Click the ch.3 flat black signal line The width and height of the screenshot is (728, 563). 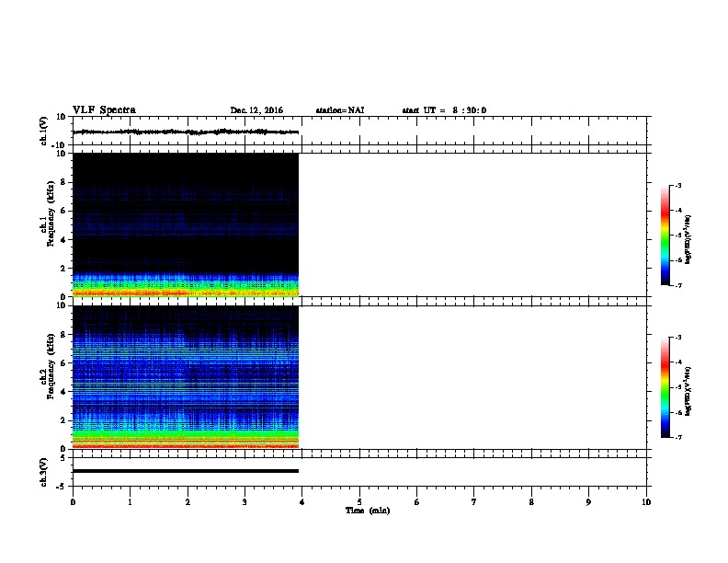186,471
